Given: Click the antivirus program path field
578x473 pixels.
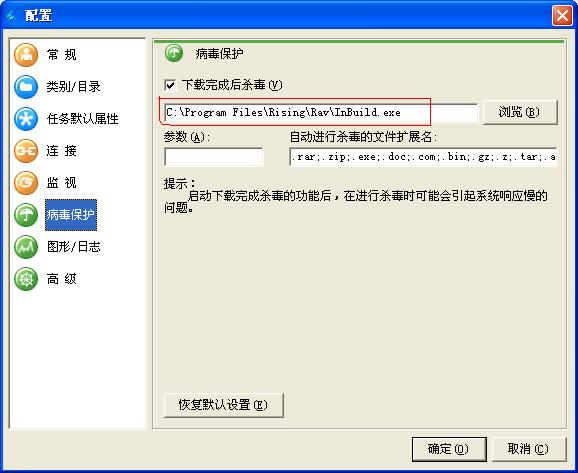Looking at the screenshot, I should [321, 112].
